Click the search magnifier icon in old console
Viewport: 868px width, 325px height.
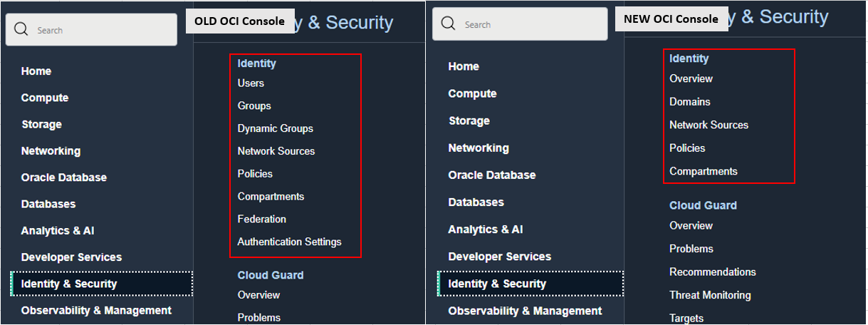point(21,29)
